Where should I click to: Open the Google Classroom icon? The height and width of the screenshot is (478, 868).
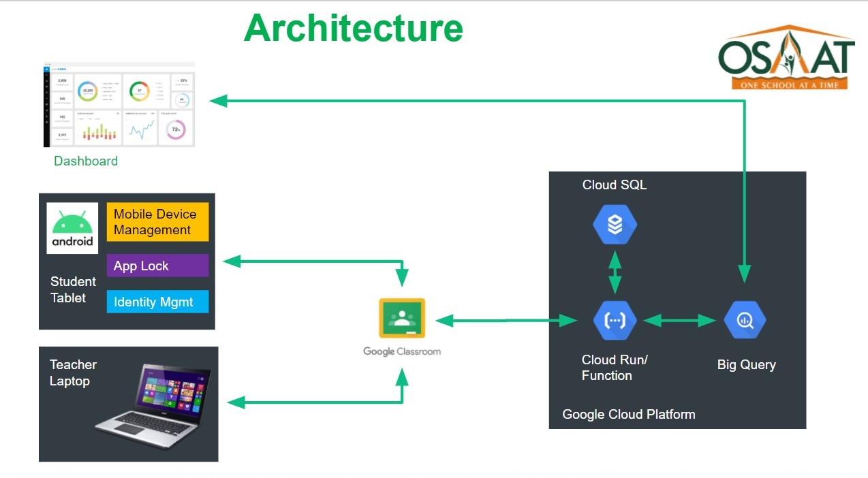click(402, 318)
